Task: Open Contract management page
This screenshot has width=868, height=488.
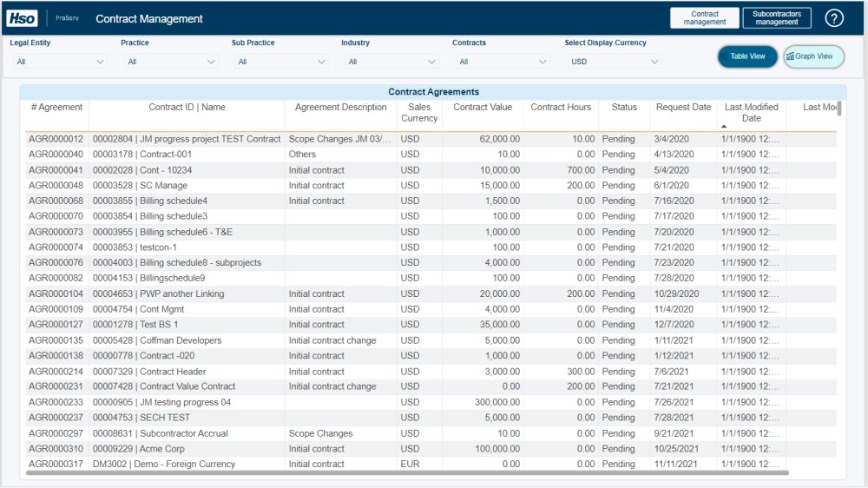Action: point(704,17)
